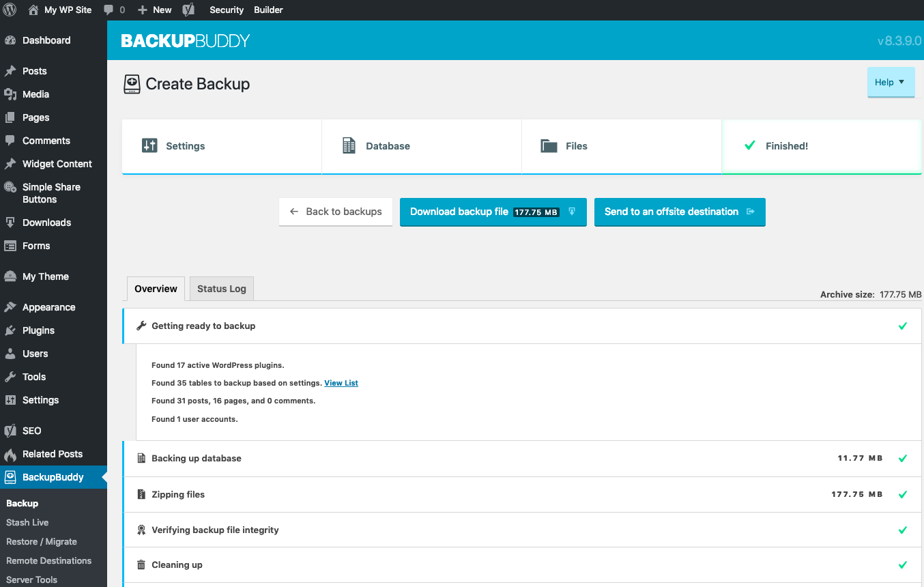Click the Finished! step in the progress bar

pyautogui.click(x=822, y=146)
